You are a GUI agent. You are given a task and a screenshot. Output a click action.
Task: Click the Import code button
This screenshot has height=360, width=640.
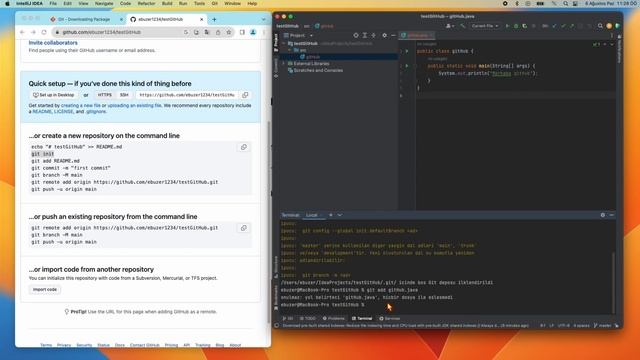[44, 289]
